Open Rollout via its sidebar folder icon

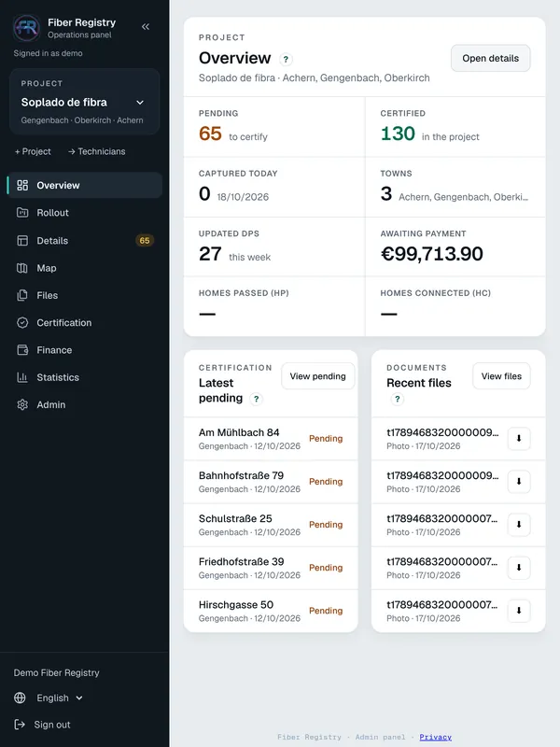(22, 213)
